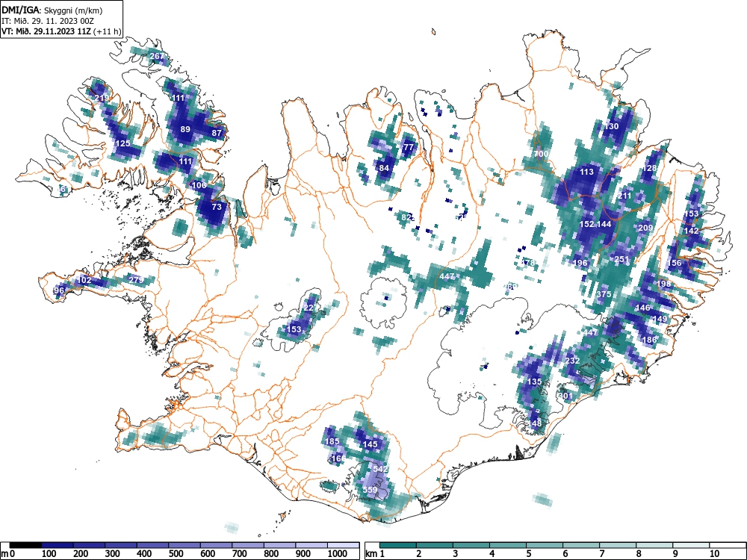Click the 232 visibility value

click(x=573, y=361)
